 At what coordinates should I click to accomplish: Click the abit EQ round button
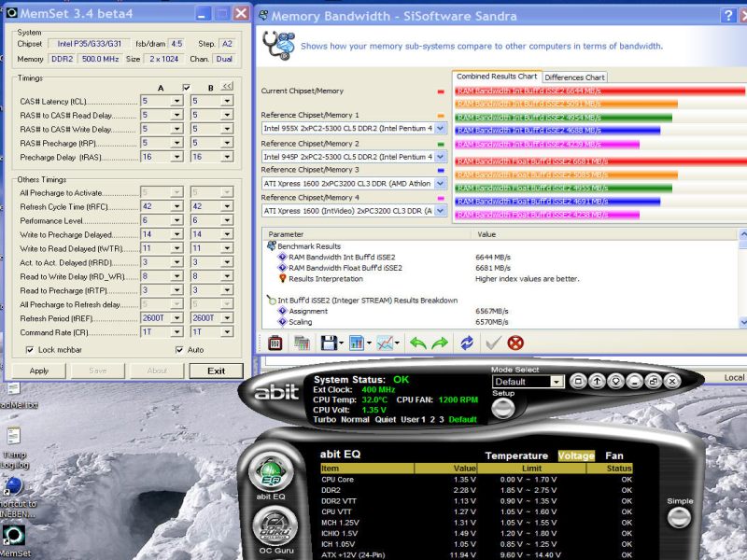tap(271, 471)
